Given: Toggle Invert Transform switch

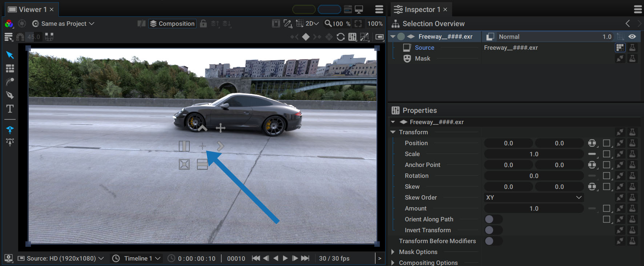Looking at the screenshot, I should [494, 230].
